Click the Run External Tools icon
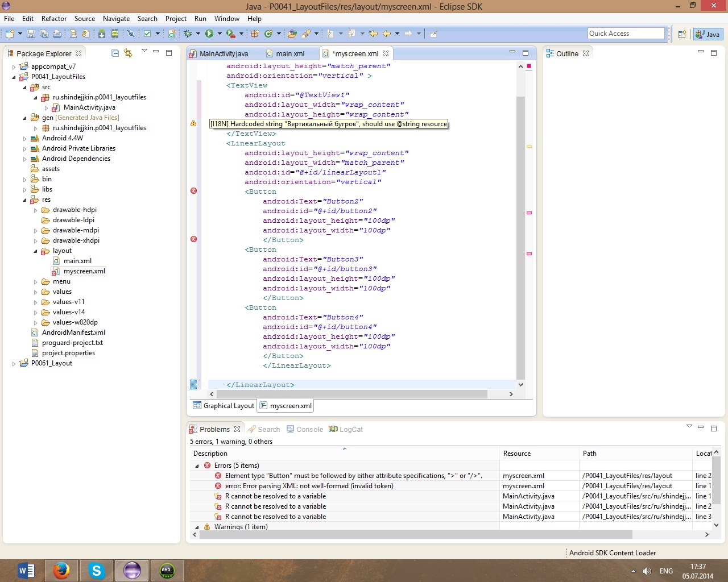Screen dimensions: 728x582 tap(230, 34)
